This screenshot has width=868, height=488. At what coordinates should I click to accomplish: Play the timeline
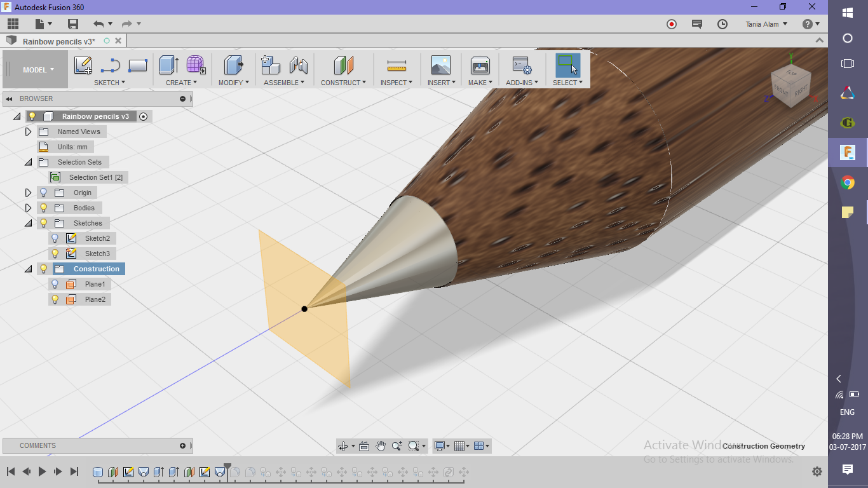click(42, 471)
